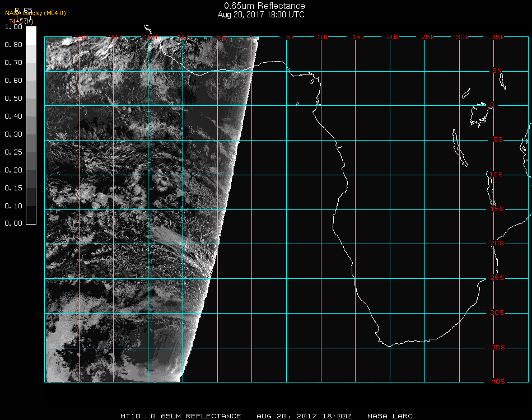Click the 0.50 value on the reflectance scale
Viewport: 532px width, 420px height.
(x=13, y=99)
